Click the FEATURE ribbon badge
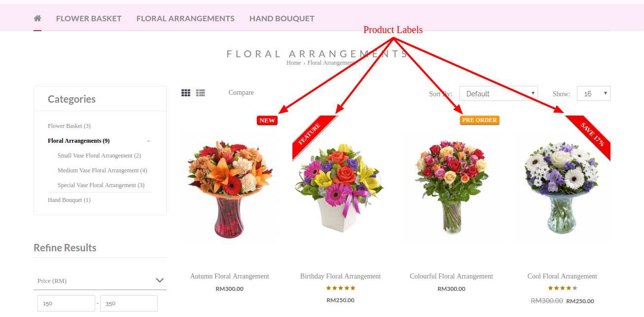The height and width of the screenshot is (317, 644). 311,134
